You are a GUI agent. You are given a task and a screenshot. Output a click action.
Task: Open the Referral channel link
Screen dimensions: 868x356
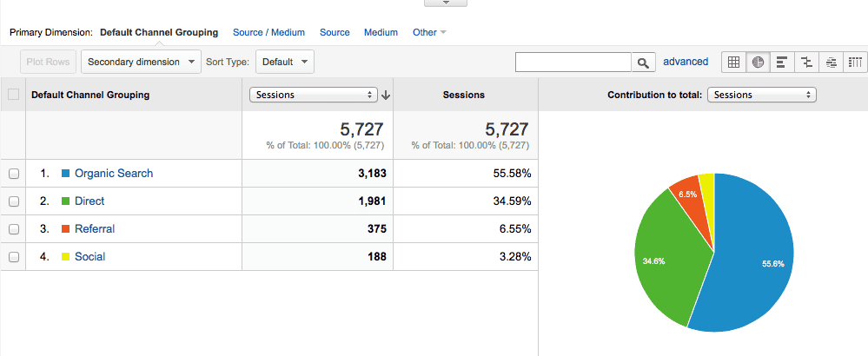[x=95, y=228]
